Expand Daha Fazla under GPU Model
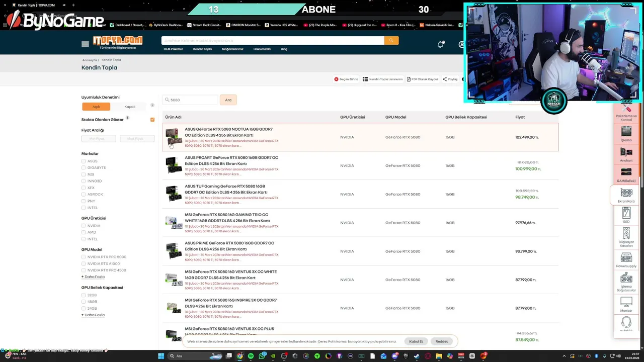This screenshot has width=644, height=362. pos(93,277)
